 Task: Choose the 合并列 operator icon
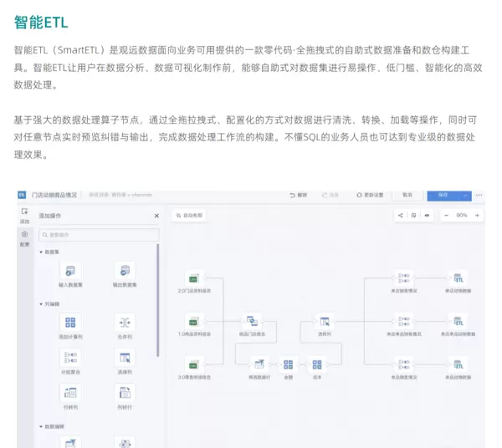coord(125,323)
